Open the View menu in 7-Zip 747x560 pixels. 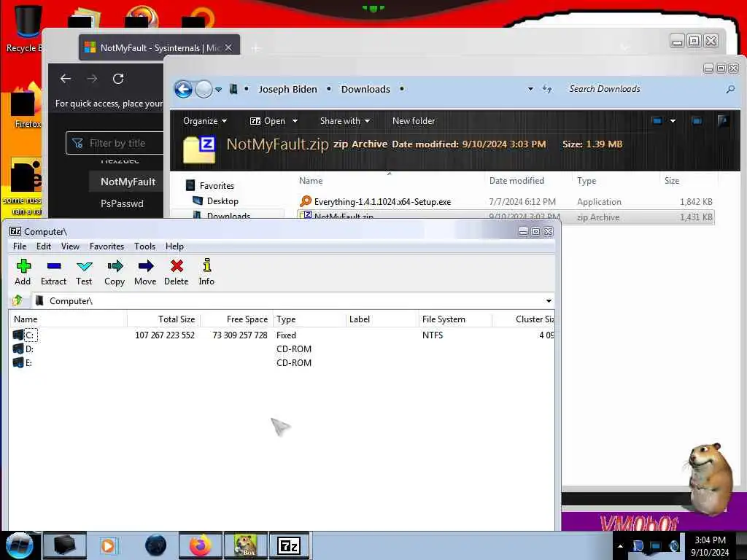(x=70, y=246)
